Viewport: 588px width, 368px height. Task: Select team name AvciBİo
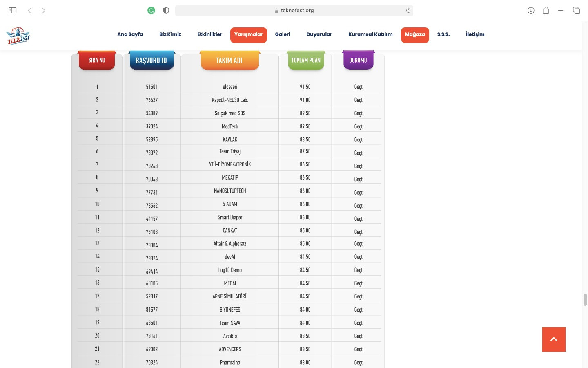(230, 336)
